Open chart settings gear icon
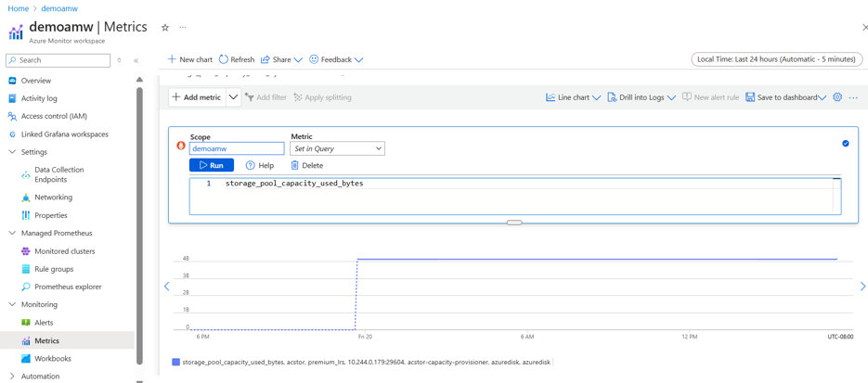Screen dimensions: 868x383 837,97
